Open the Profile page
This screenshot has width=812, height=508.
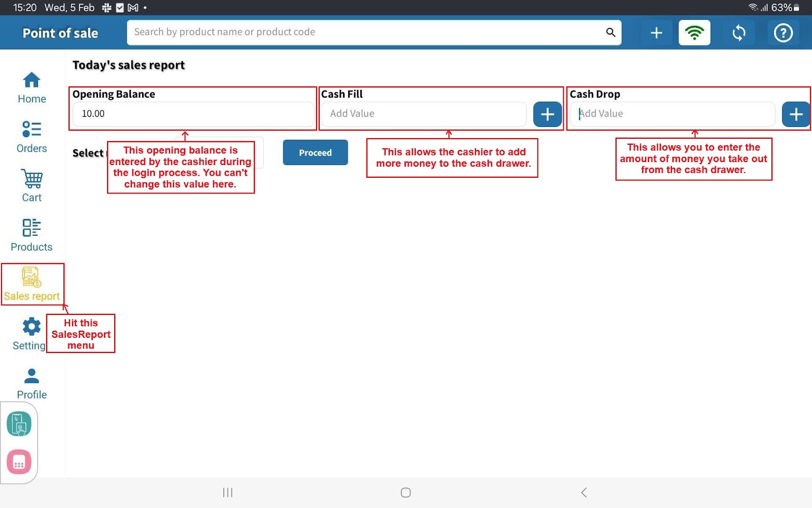pyautogui.click(x=31, y=384)
